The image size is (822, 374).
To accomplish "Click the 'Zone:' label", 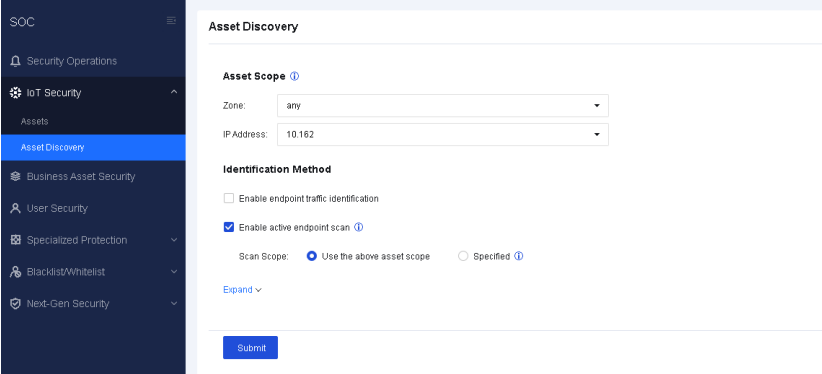I will click(234, 105).
